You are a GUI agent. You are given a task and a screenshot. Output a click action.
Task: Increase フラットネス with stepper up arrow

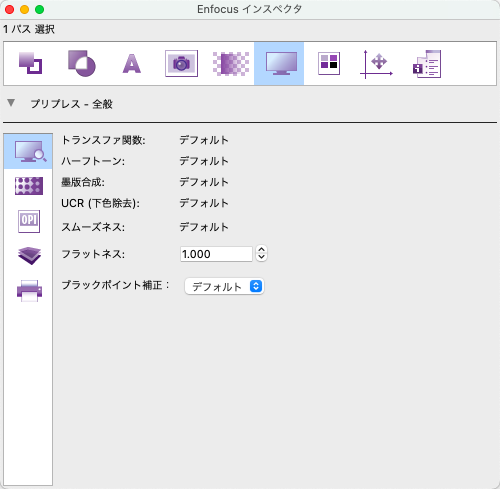tap(262, 250)
